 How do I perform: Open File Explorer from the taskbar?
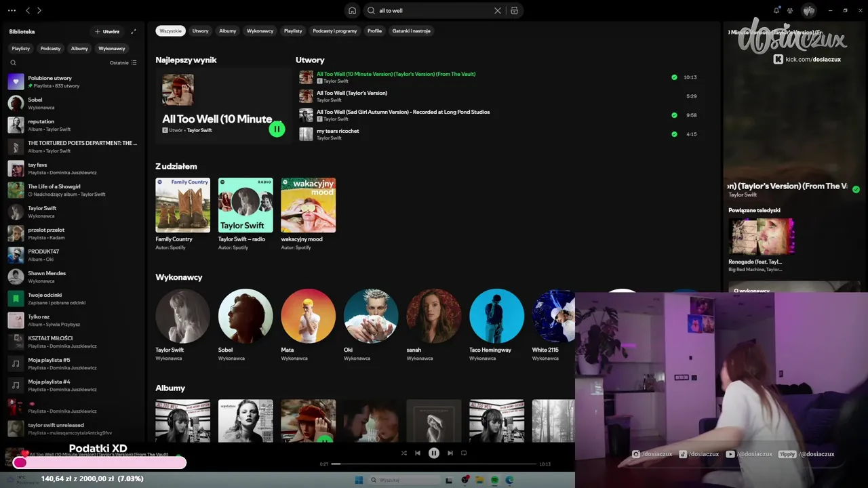479,480
